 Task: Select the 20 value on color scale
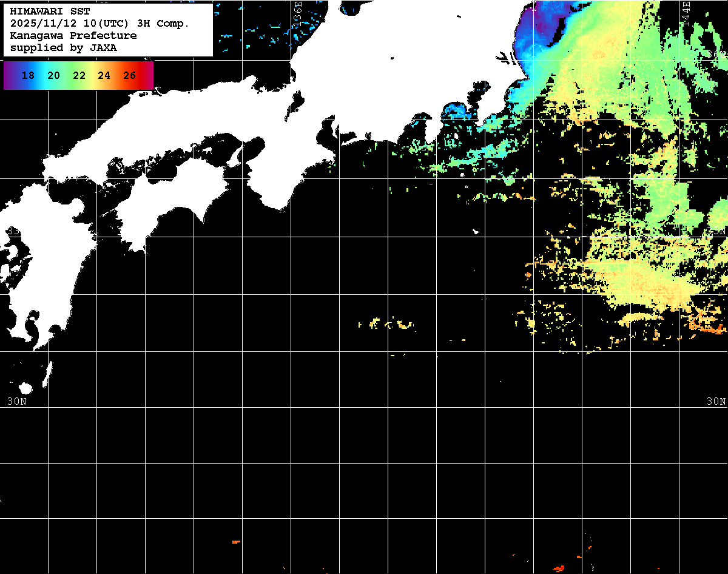[53, 76]
